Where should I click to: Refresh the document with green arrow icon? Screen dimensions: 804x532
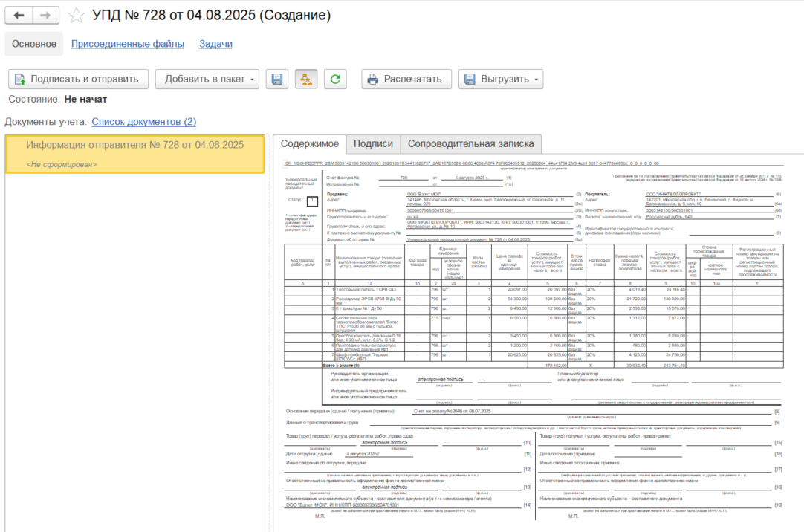point(335,79)
